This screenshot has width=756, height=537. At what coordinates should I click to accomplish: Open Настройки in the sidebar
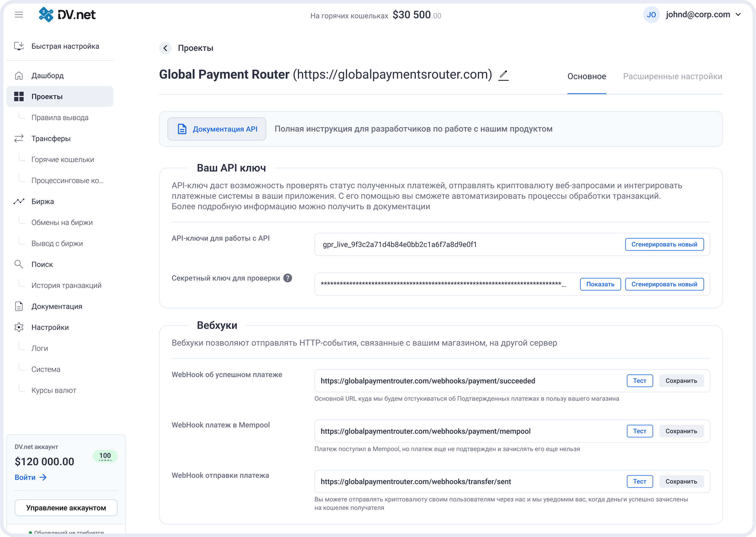pyautogui.click(x=50, y=328)
